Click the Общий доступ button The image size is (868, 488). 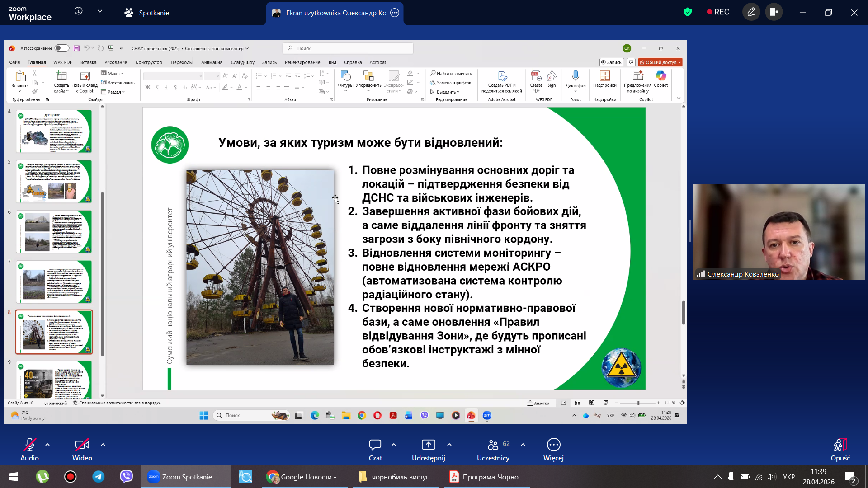(x=660, y=62)
